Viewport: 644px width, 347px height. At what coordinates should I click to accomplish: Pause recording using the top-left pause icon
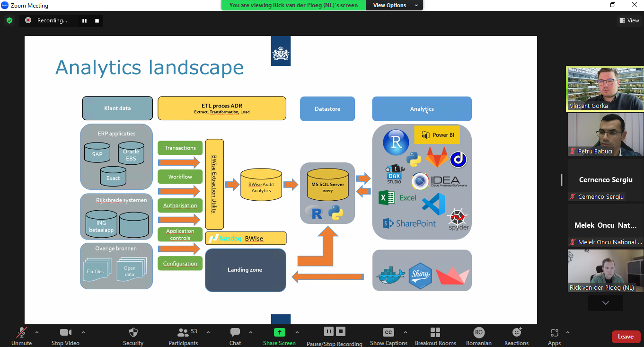[84, 20]
